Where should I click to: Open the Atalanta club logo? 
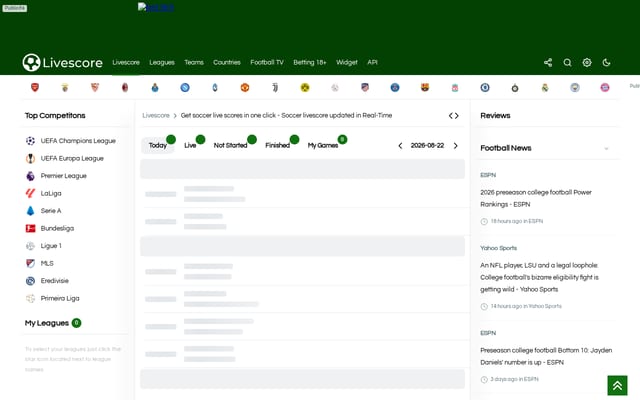tap(215, 87)
